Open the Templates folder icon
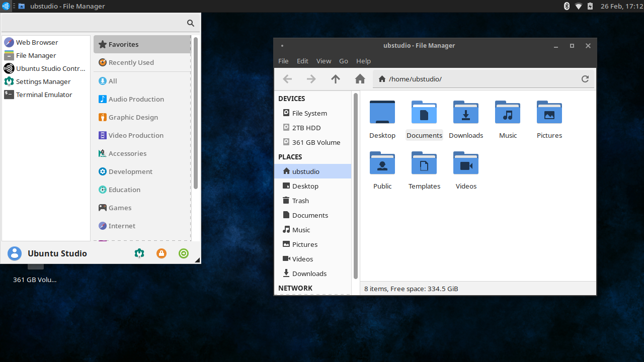This screenshot has width=644, height=362. (424, 163)
